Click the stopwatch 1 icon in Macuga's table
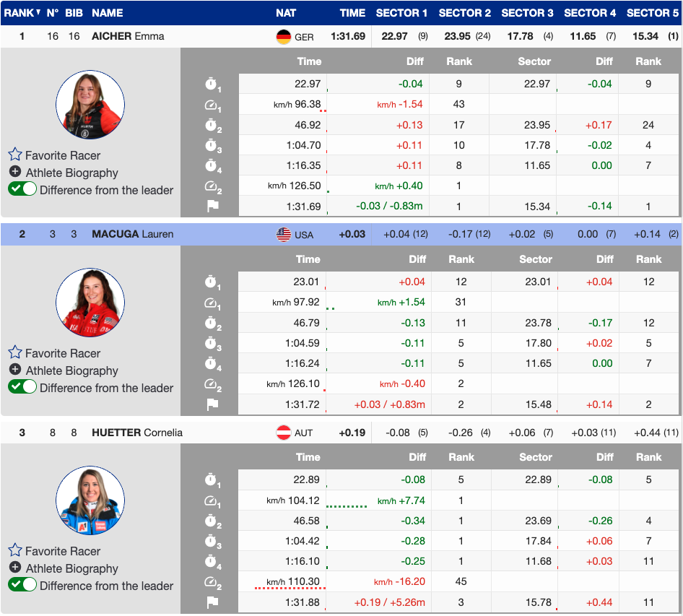The image size is (683, 616). point(212,282)
